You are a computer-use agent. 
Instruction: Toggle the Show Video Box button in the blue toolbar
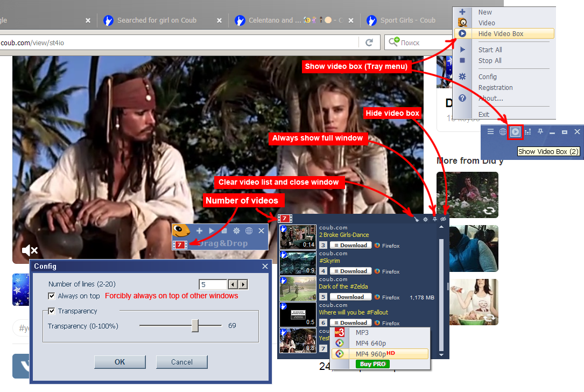point(515,132)
